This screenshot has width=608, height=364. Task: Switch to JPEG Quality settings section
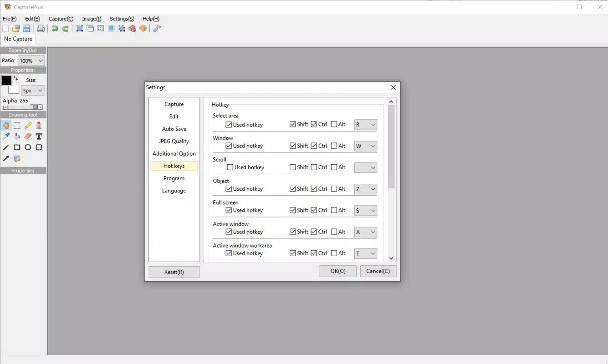coord(174,141)
